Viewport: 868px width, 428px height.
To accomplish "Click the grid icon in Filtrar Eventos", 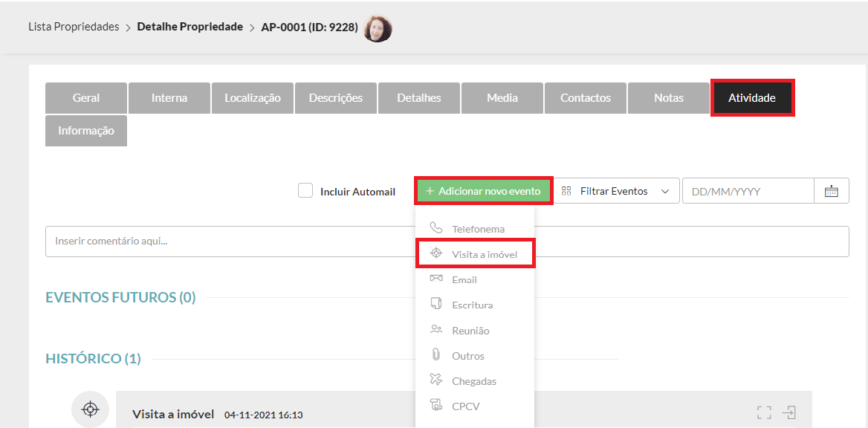I will click(x=566, y=191).
